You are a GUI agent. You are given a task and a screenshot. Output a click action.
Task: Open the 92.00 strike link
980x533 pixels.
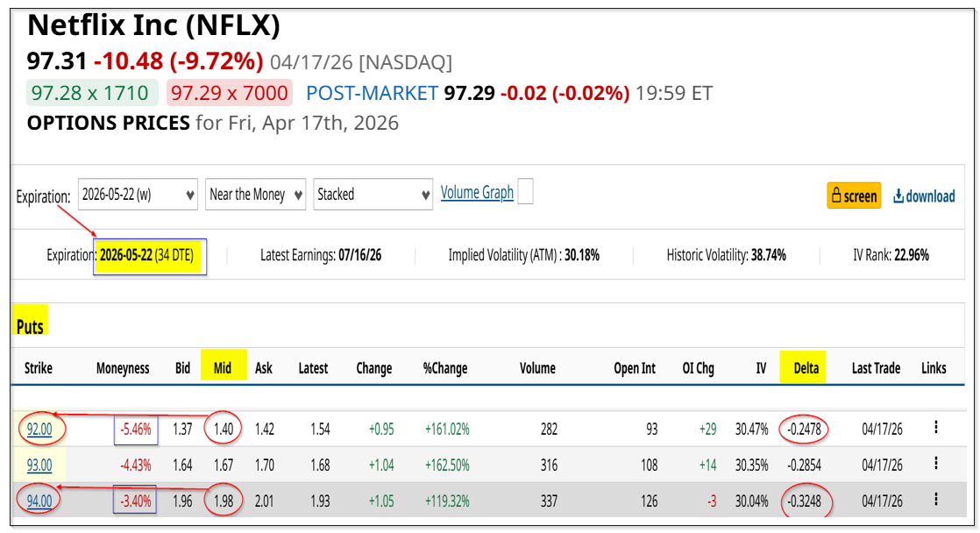coord(39,430)
